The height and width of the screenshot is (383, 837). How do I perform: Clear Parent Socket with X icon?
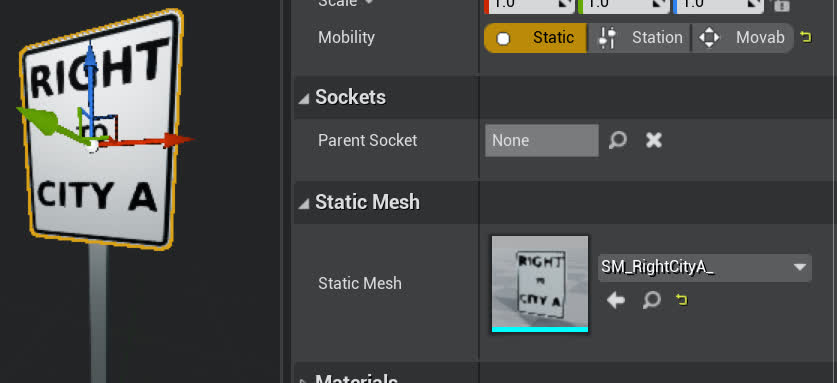coord(654,140)
